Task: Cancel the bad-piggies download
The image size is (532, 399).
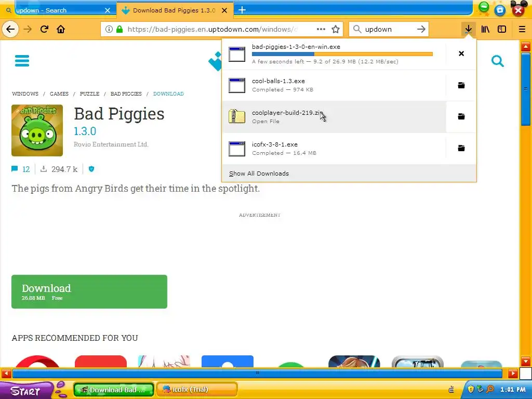Action: tap(461, 54)
